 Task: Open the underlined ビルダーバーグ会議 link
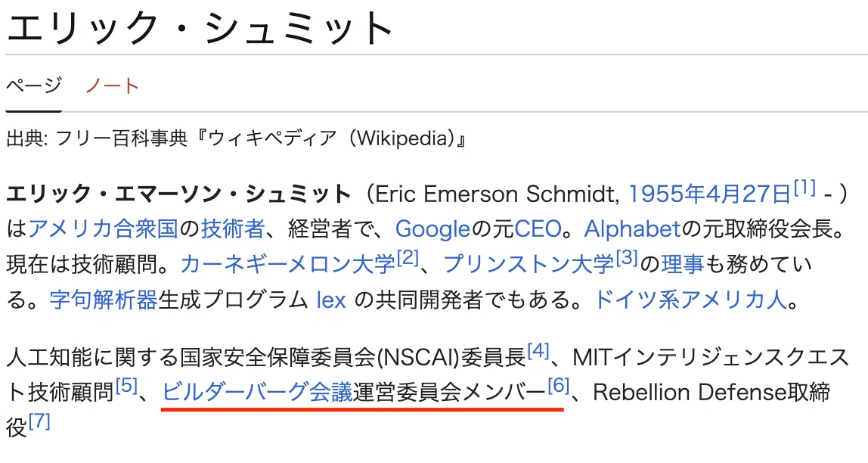pyautogui.click(x=257, y=393)
